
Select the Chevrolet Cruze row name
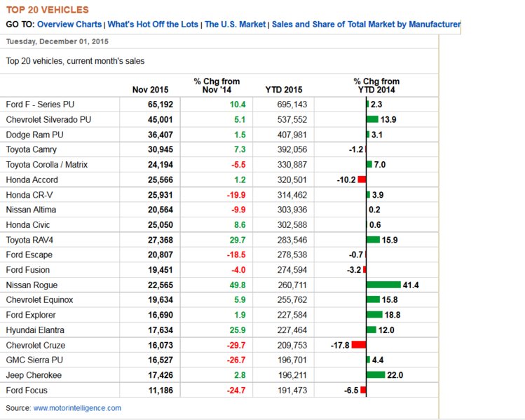point(36,345)
